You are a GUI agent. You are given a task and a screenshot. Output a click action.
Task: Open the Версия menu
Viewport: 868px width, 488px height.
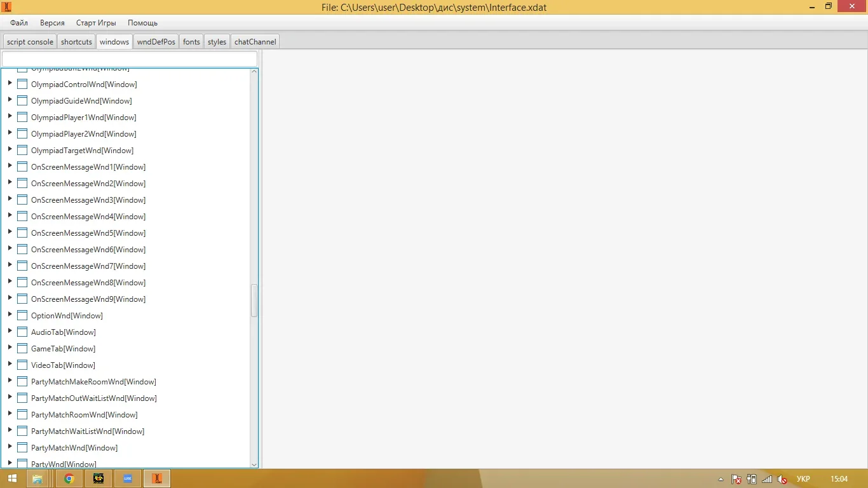tap(51, 22)
